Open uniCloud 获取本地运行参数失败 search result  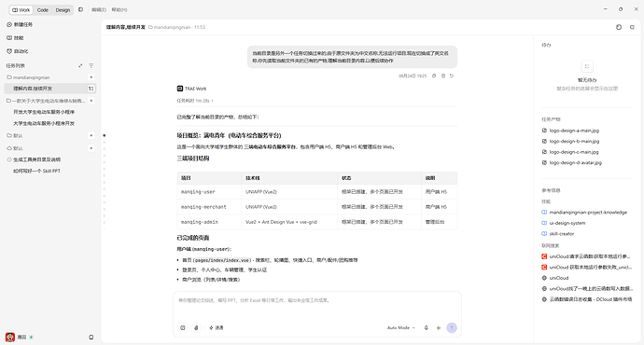(587, 267)
